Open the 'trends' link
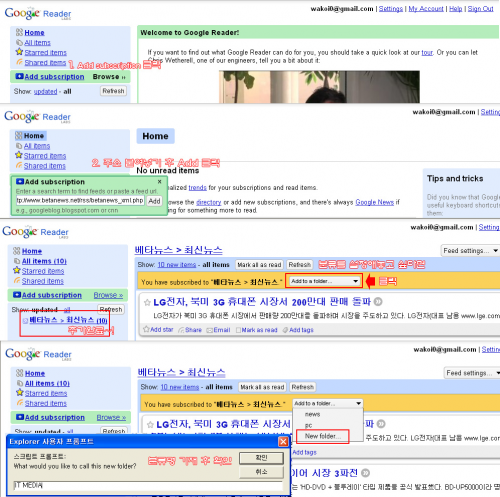 pyautogui.click(x=197, y=187)
